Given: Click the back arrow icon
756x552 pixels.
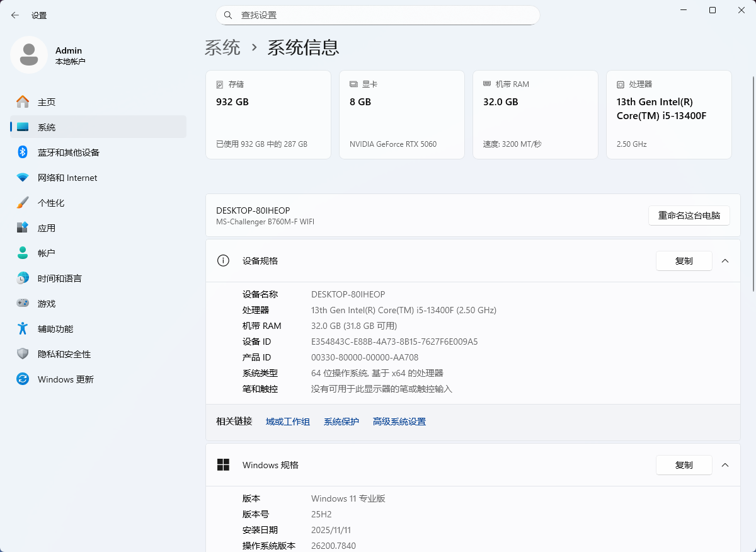Looking at the screenshot, I should tap(15, 15).
